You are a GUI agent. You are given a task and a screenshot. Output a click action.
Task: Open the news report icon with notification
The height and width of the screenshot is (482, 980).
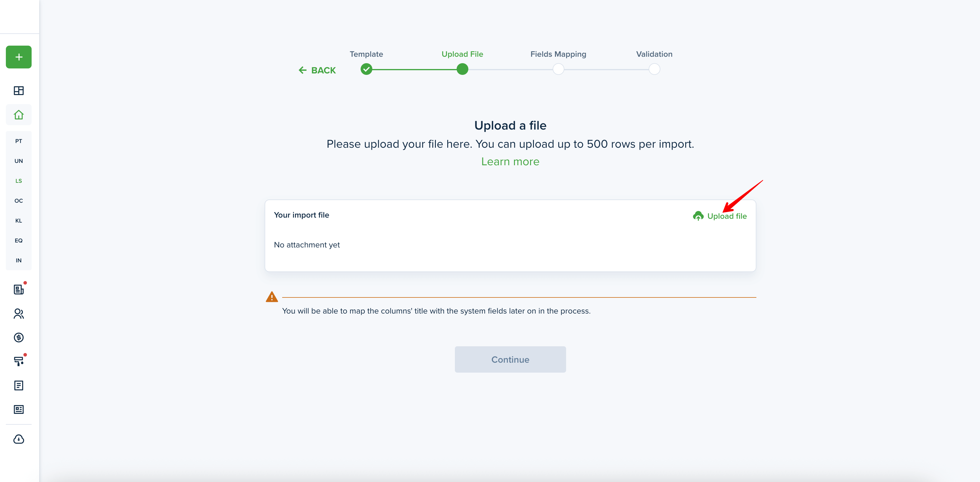(19, 290)
